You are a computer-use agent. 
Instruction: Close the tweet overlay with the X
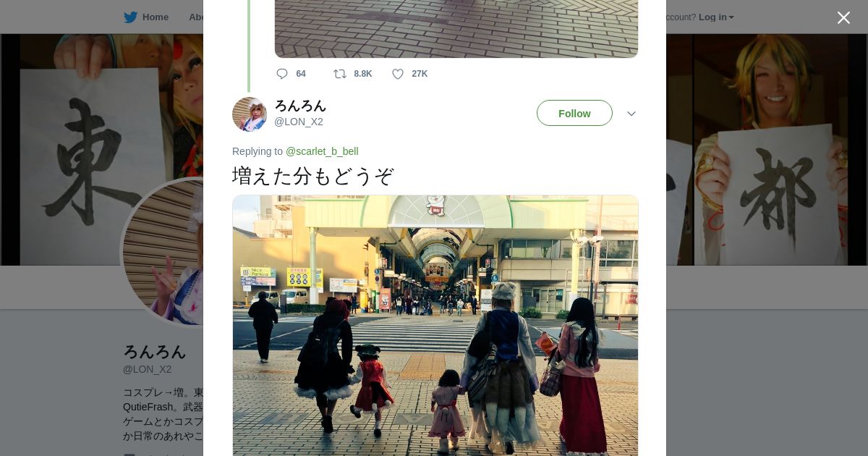[x=843, y=17]
